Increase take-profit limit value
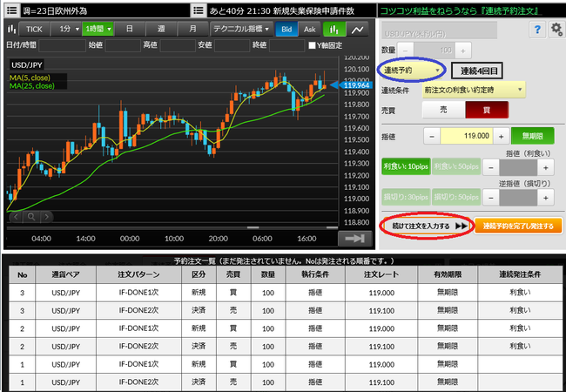Image resolution: width=566 pixels, height=392 pixels. point(545,167)
